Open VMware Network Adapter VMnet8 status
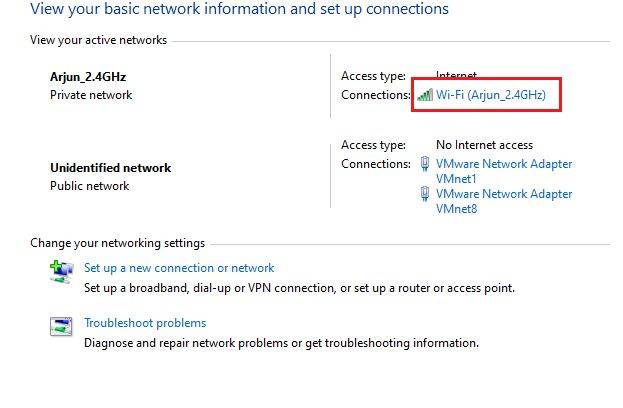Screen dimensions: 623x408 point(504,194)
